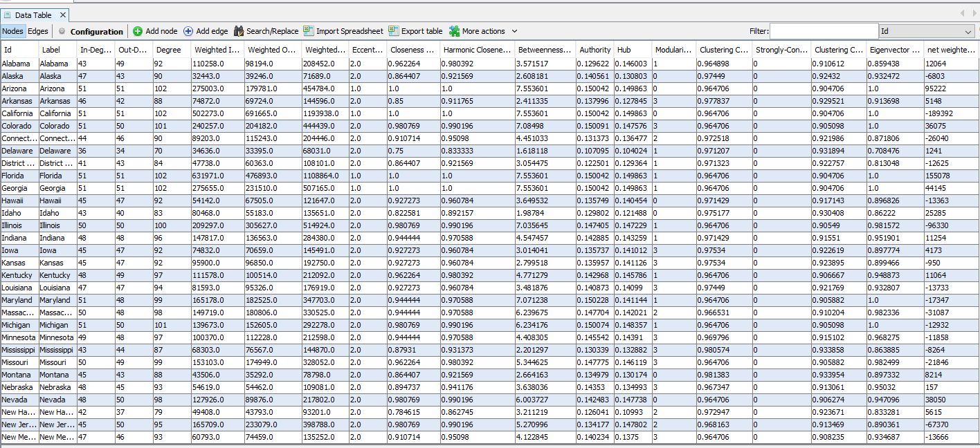Open the Id filter column dropdown
Viewport: 980px width, 448px height.
pyautogui.click(x=927, y=31)
